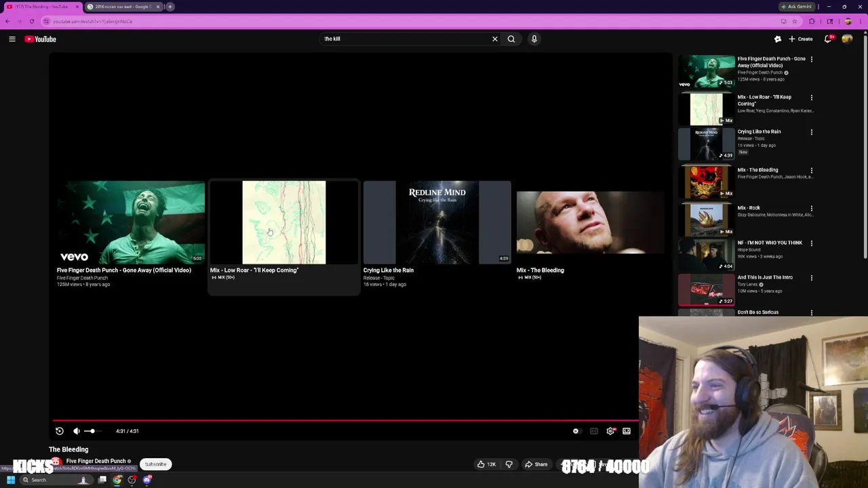Replay the video with the replay icon
The width and height of the screenshot is (868, 488).
coord(60,431)
